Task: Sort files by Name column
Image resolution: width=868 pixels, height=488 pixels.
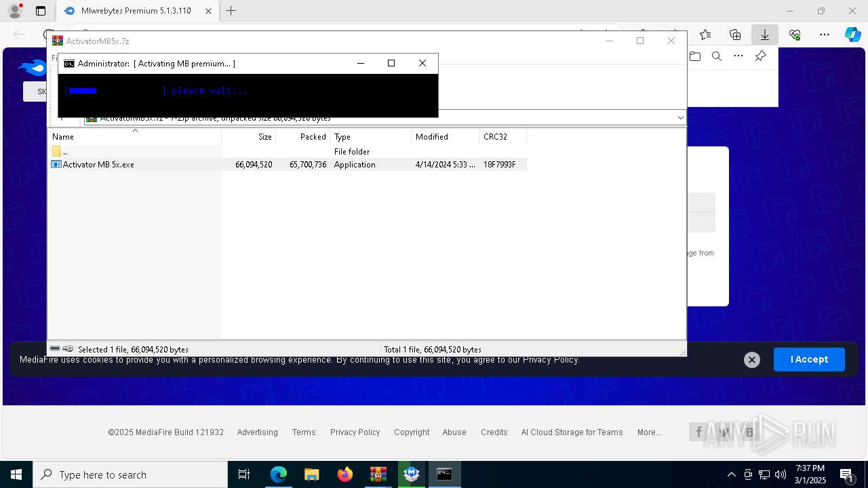Action: pyautogui.click(x=134, y=136)
